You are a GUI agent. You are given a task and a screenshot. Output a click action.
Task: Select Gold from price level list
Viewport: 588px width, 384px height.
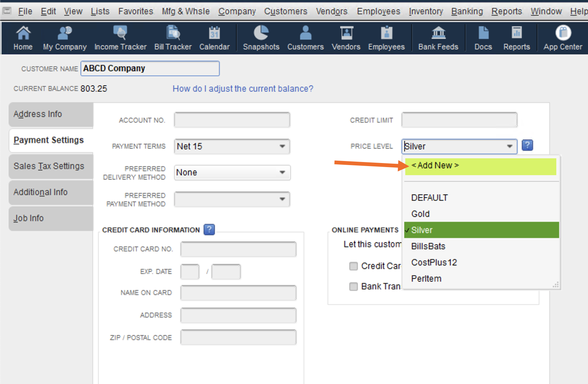420,214
